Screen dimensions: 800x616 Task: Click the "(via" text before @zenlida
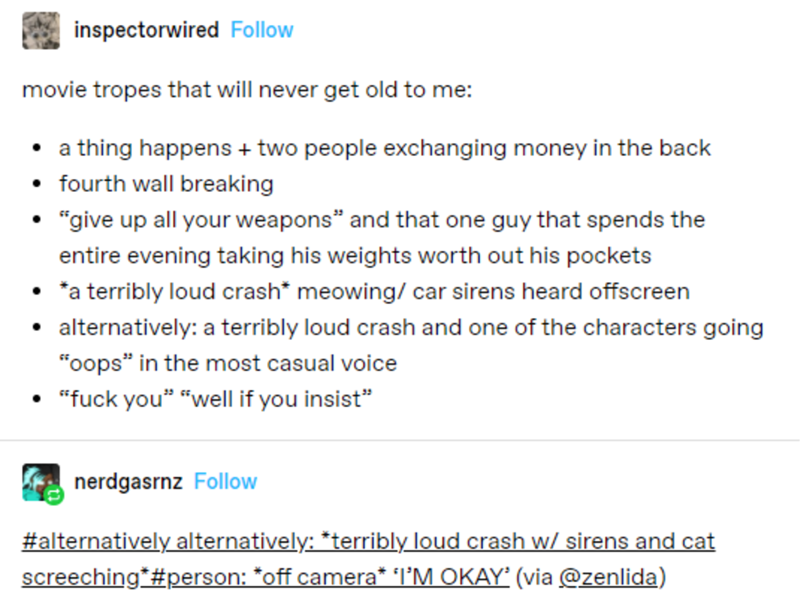tap(531, 577)
